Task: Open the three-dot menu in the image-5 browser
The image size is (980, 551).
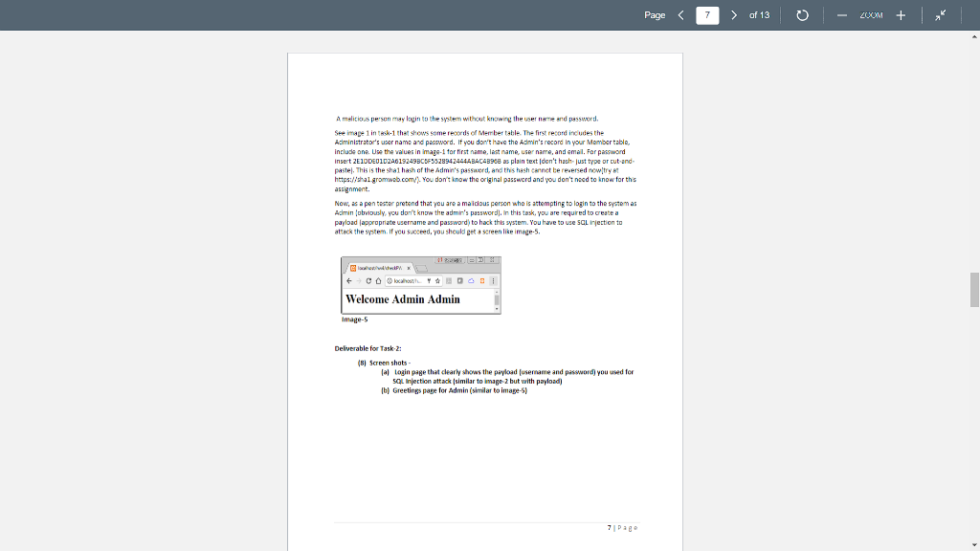Action: click(494, 280)
